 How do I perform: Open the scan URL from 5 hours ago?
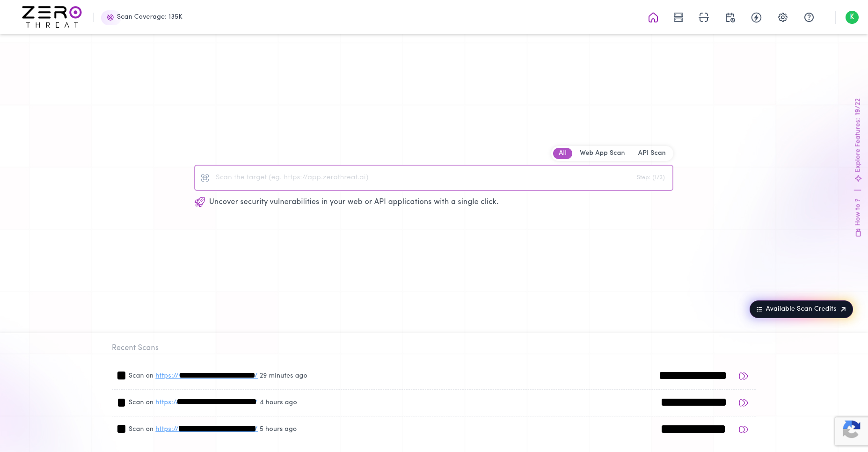tap(206, 429)
